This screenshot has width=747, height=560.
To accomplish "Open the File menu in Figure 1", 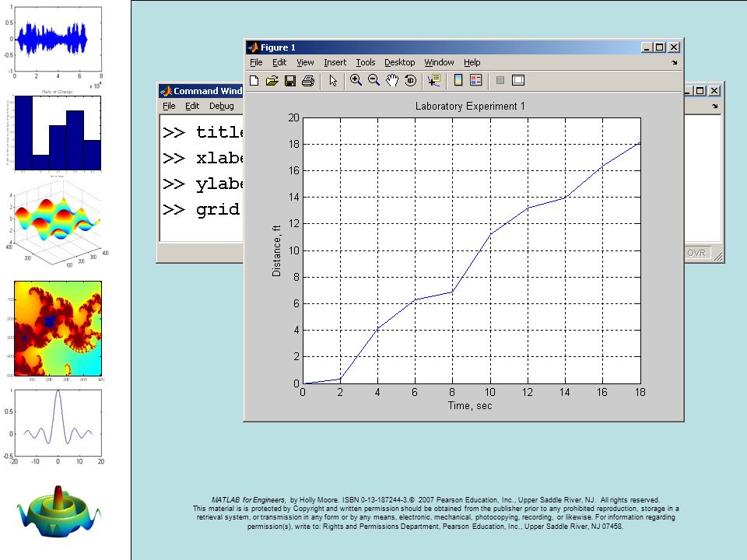I will click(x=256, y=62).
